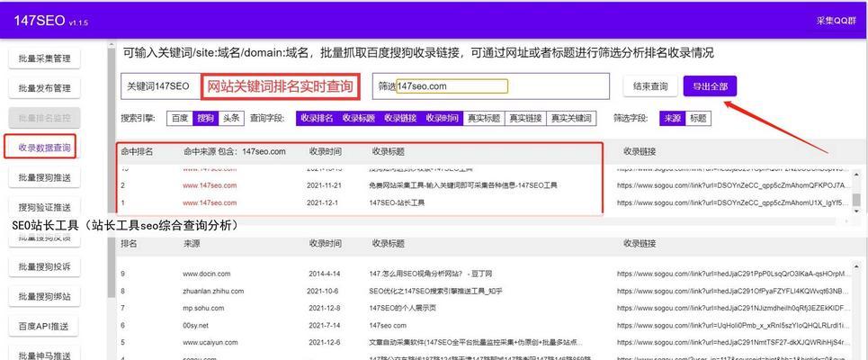
Task: Click date 2021-11-21 in hit table
Action: point(326,185)
